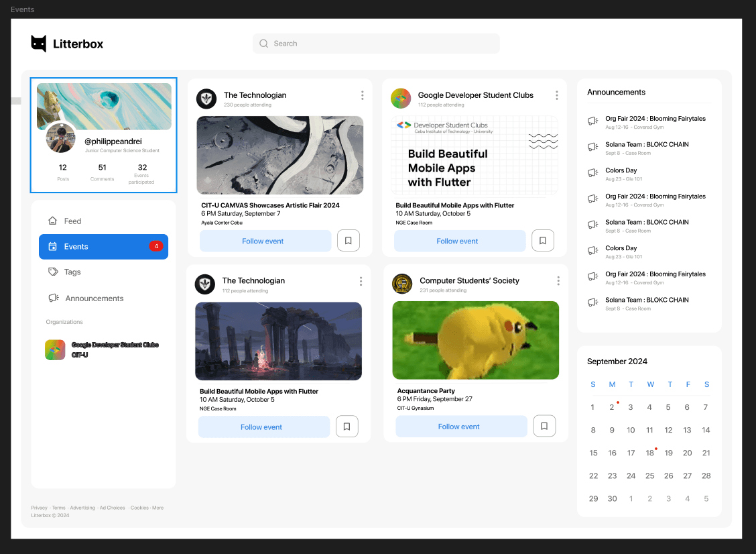Select September 18 on the calendar
The image size is (756, 554).
[650, 453]
